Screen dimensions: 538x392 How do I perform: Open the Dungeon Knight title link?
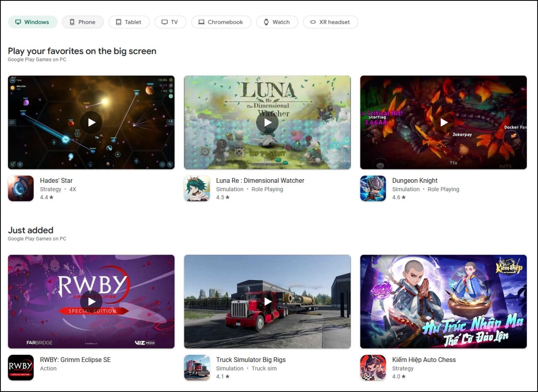pyautogui.click(x=415, y=181)
